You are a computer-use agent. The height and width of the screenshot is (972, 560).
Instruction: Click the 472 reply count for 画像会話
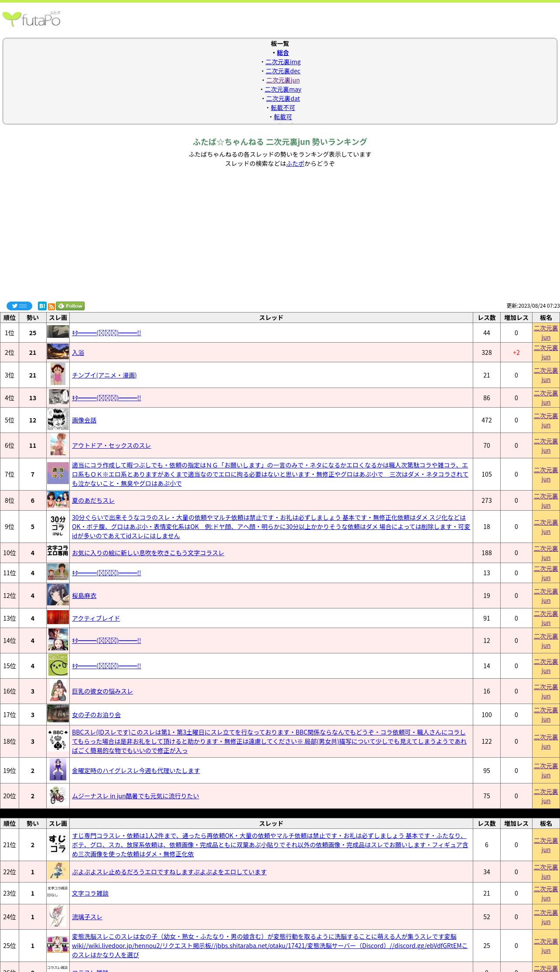pyautogui.click(x=487, y=420)
